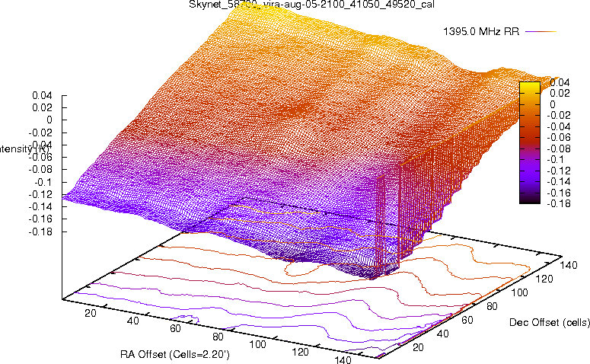Click -0.06 label beside the color bar
The height and width of the screenshot is (364, 590).
tap(558, 137)
